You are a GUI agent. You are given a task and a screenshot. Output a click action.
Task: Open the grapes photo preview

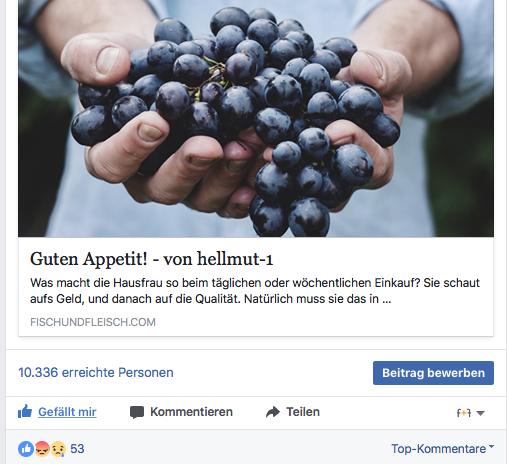(x=256, y=118)
